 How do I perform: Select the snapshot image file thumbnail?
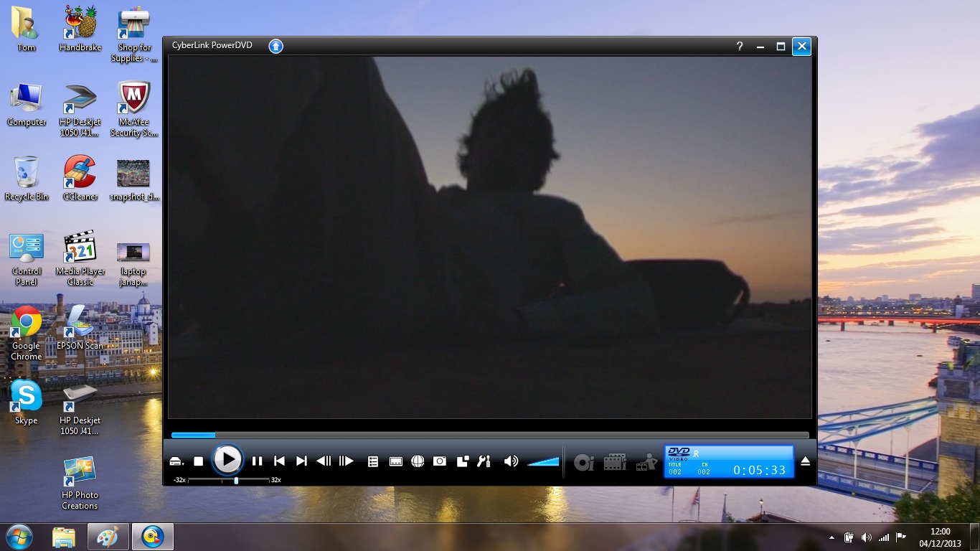(x=133, y=179)
